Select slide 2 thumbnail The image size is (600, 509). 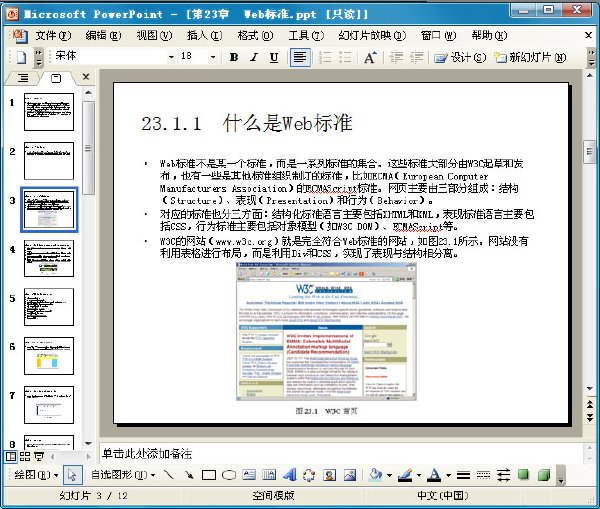[x=49, y=161]
